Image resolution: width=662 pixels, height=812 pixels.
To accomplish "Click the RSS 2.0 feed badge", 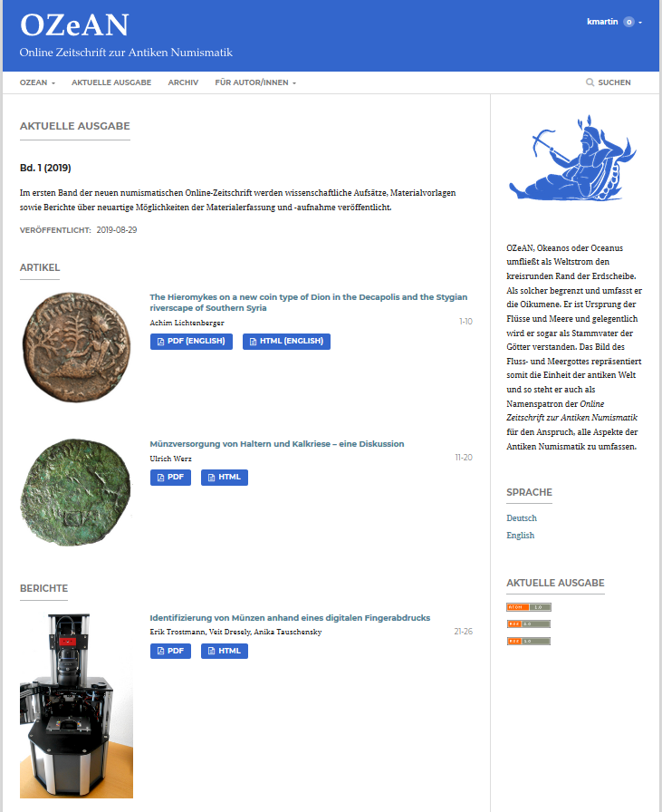I will click(x=529, y=624).
